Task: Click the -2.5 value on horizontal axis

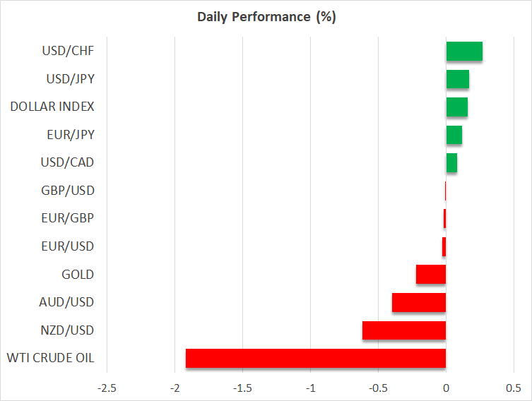Action: [x=107, y=388]
